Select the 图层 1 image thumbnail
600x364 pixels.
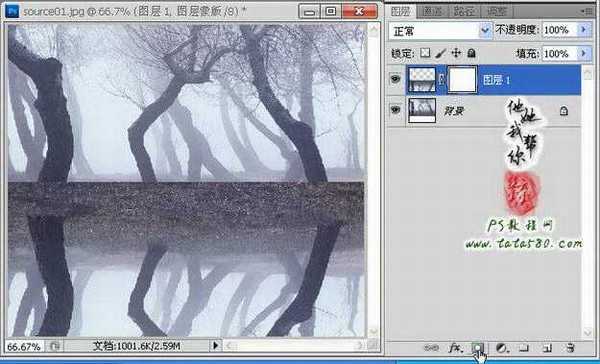422,80
